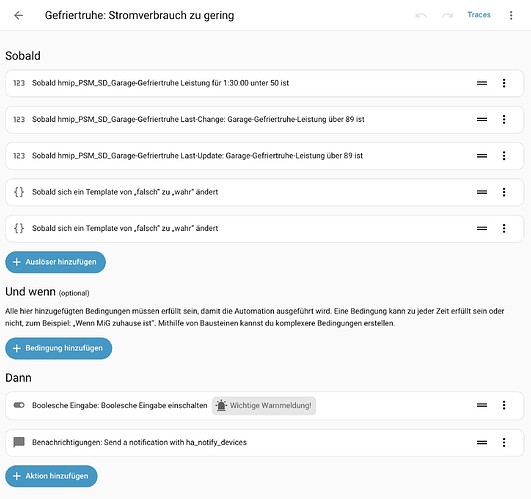Click 'Bedingung hinzufügen' button
The image size is (531, 499).
click(59, 348)
